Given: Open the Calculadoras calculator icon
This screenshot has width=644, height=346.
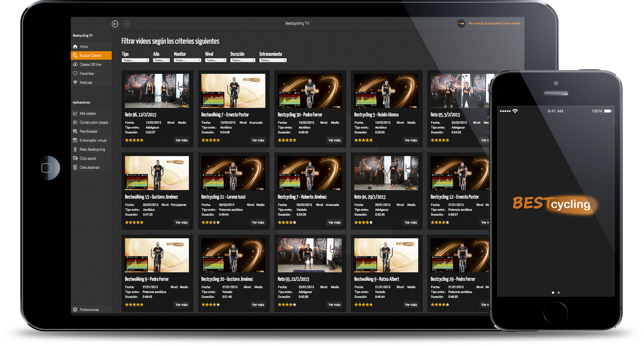Looking at the screenshot, I should point(75,167).
